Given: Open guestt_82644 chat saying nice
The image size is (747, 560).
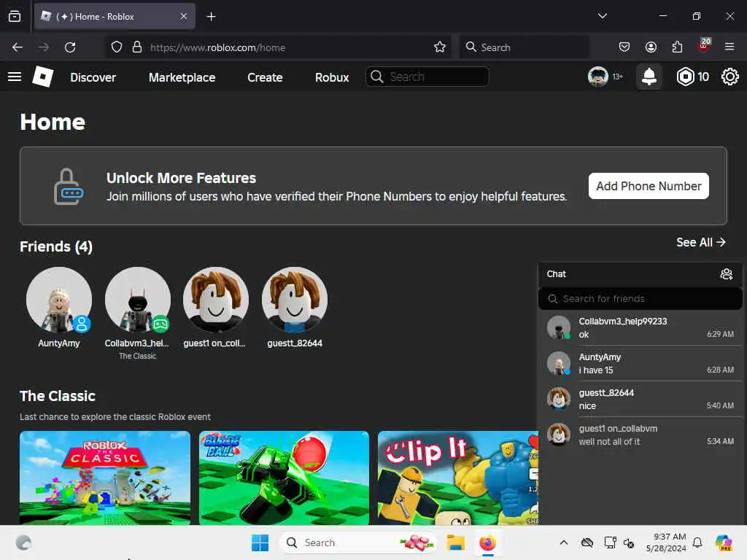Looking at the screenshot, I should 640,399.
